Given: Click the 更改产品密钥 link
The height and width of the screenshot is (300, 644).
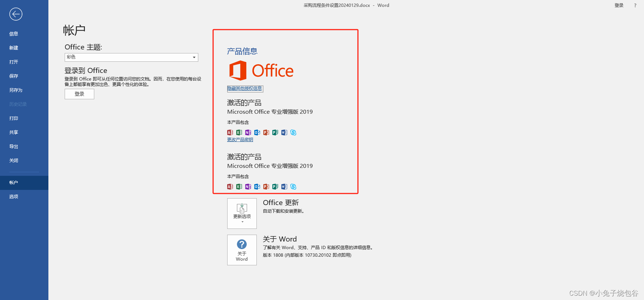Looking at the screenshot, I should [240, 140].
